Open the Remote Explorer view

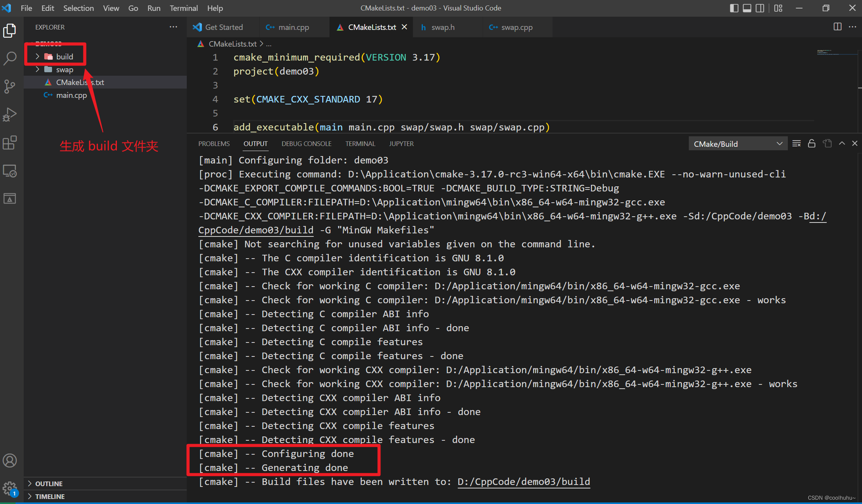click(x=10, y=171)
